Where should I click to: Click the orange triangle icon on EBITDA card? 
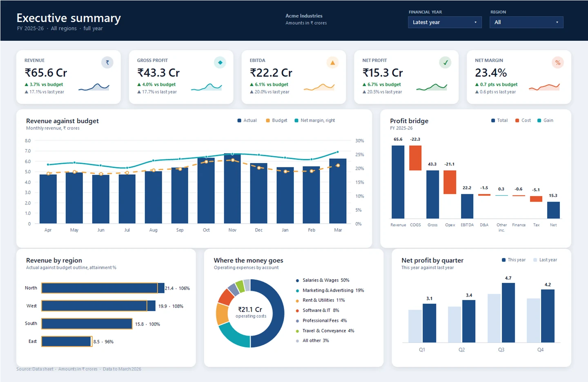click(x=332, y=62)
